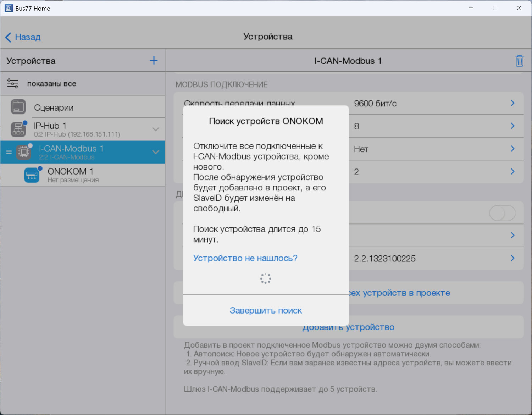532x415 pixels.
Task: Click Завершить поиск to stop search
Action: 266,310
